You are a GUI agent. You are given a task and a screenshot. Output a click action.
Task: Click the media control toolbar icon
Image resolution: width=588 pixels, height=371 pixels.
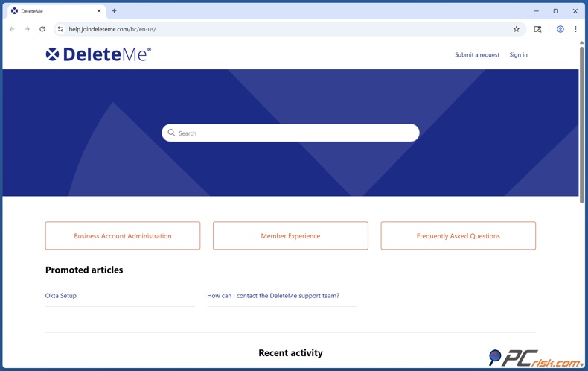537,29
